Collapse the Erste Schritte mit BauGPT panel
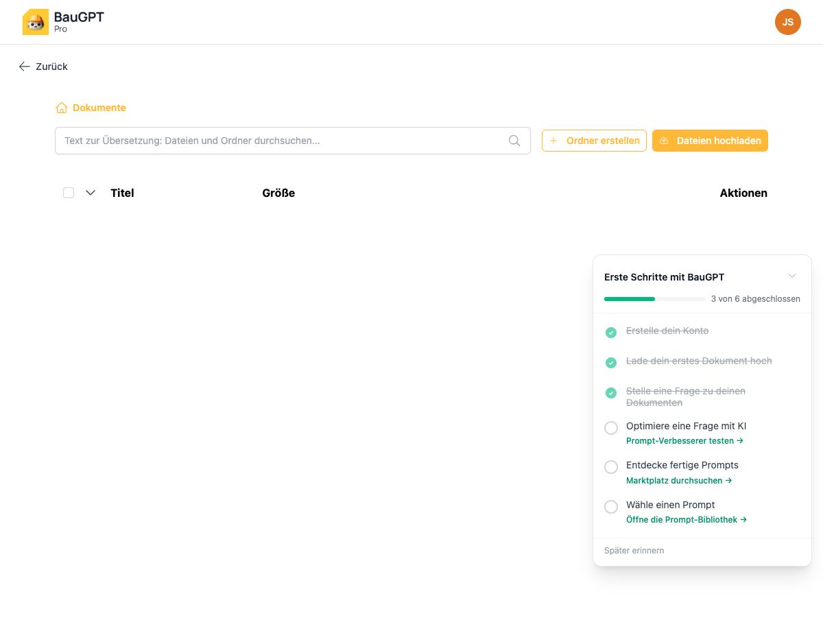Image resolution: width=823 pixels, height=644 pixels. [792, 276]
